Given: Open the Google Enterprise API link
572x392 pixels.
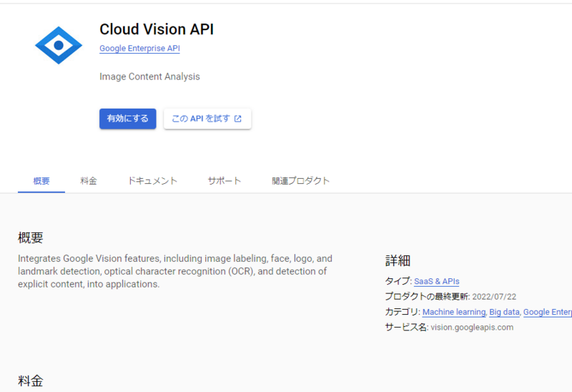Looking at the screenshot, I should click(x=139, y=48).
